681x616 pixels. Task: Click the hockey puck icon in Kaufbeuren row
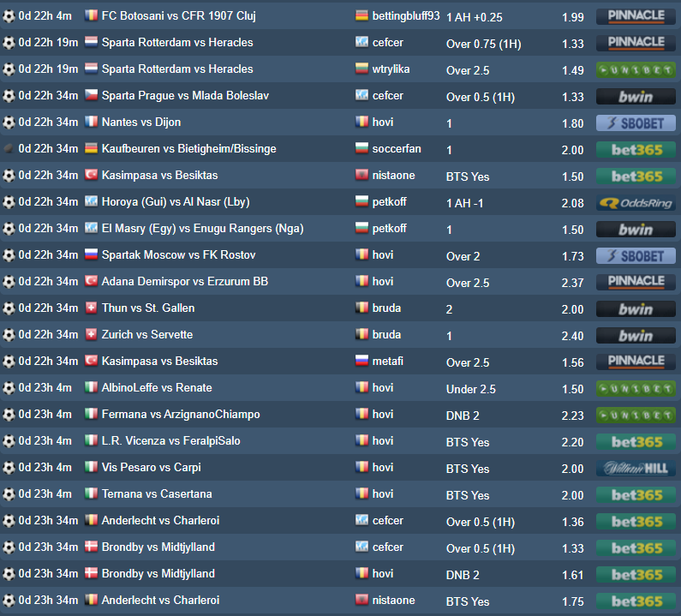tap(9, 148)
